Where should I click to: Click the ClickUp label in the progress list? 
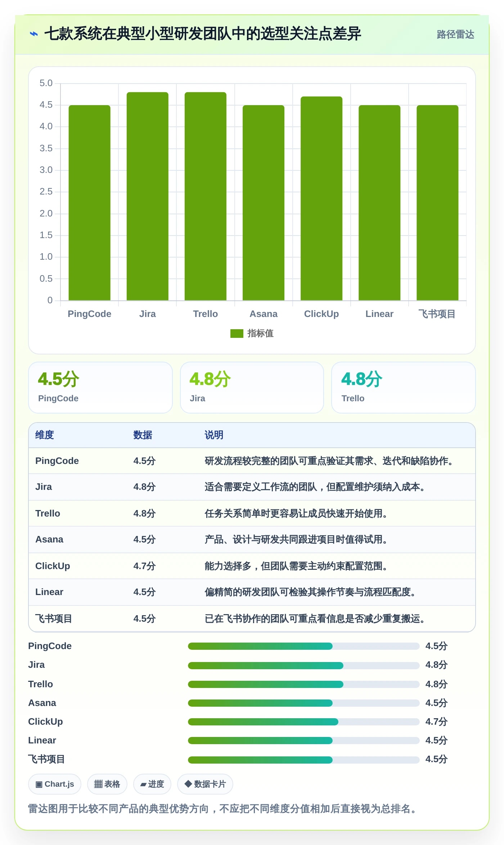click(45, 721)
